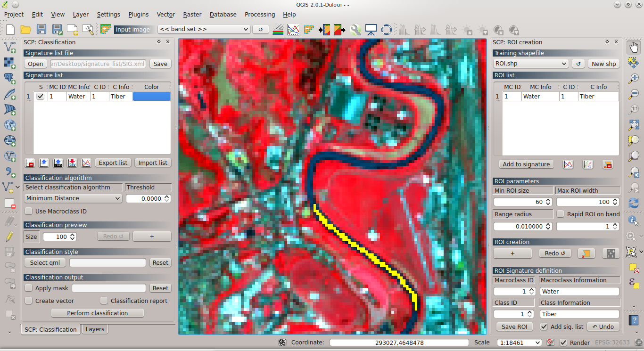Enable the Use Macroclass ID checkbox

click(28, 211)
